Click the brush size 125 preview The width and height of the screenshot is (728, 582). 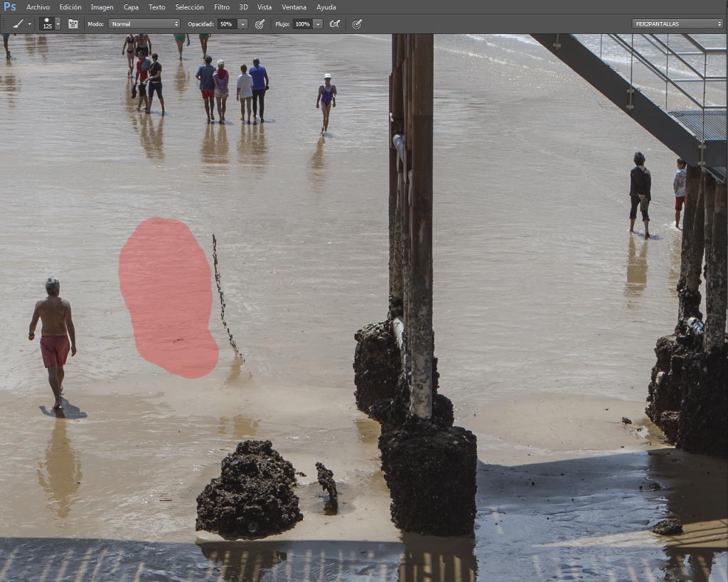tap(47, 23)
